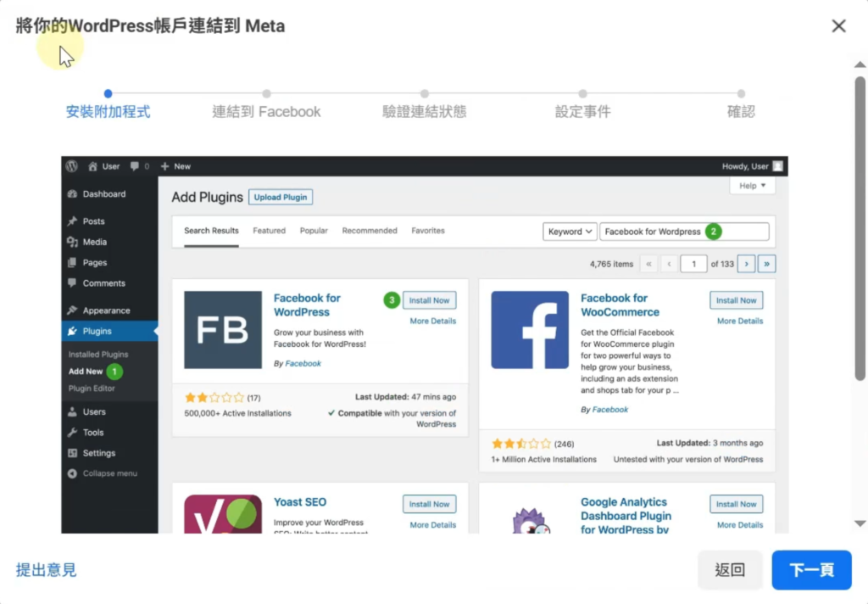Viewport: 868px width, 604px height.
Task: Click the Dashboard icon in the sidebar
Action: (x=72, y=194)
